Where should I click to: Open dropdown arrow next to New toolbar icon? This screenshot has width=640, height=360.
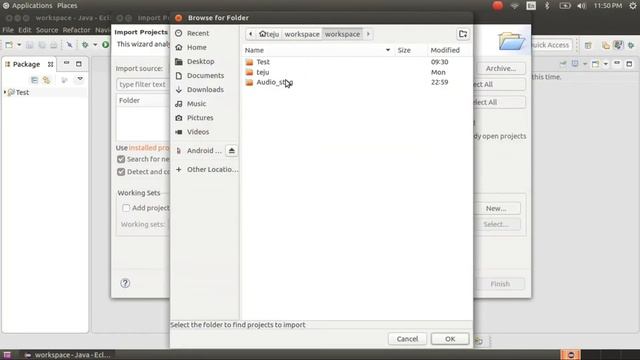point(19,44)
